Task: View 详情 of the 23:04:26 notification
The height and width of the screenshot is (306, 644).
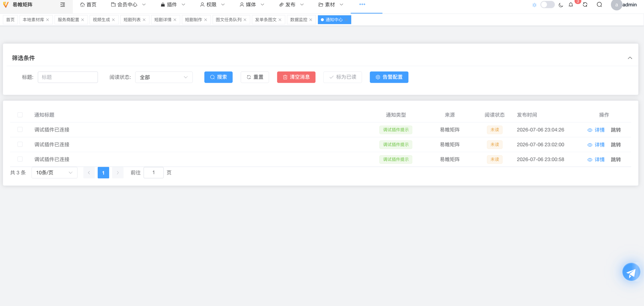Action: point(596,130)
